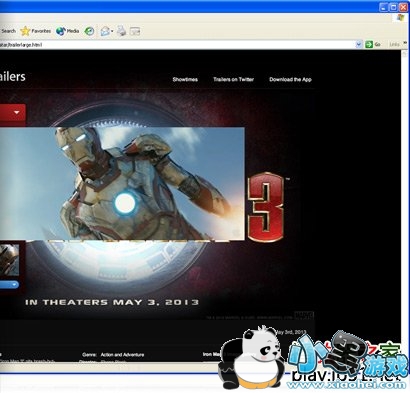Open the Search toolbar button
Screen dimensions: 410x393
7,31
